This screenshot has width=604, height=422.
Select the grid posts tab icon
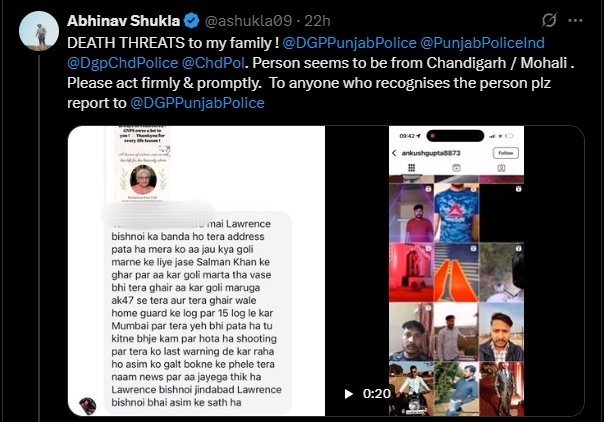click(411, 168)
